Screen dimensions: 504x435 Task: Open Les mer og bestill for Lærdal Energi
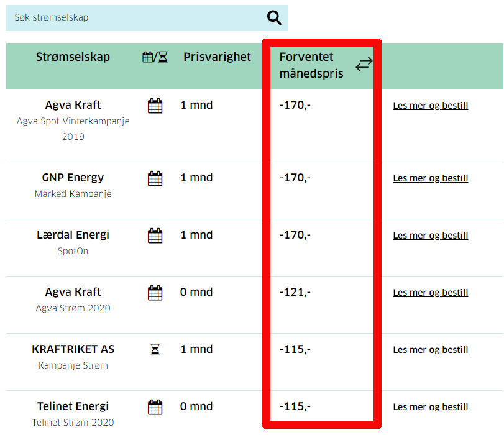click(431, 236)
